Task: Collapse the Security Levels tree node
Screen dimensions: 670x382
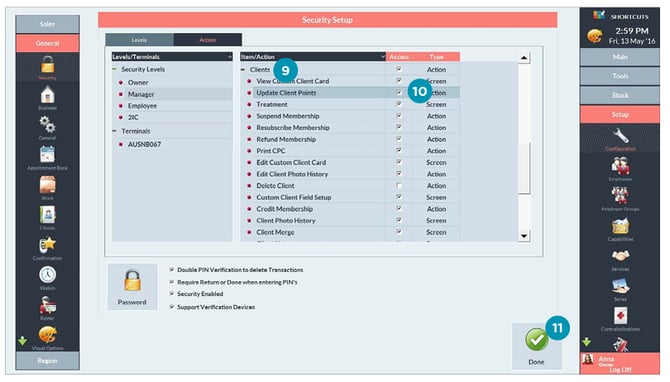Action: point(115,69)
